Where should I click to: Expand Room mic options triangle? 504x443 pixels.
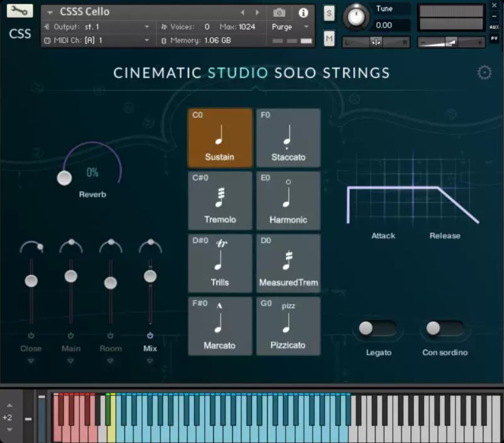(x=110, y=361)
